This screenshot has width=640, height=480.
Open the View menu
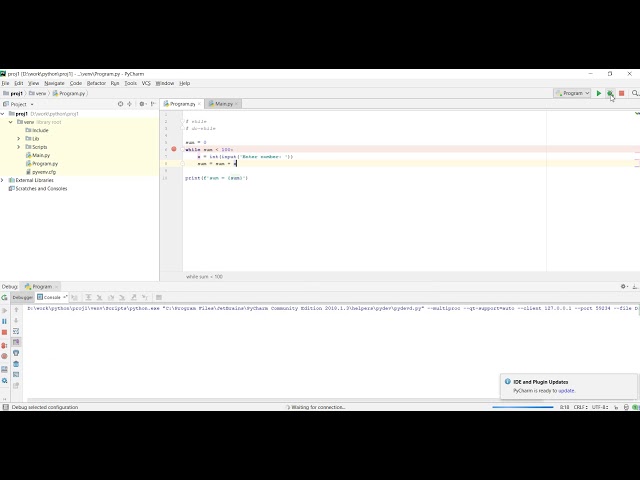[x=33, y=83]
